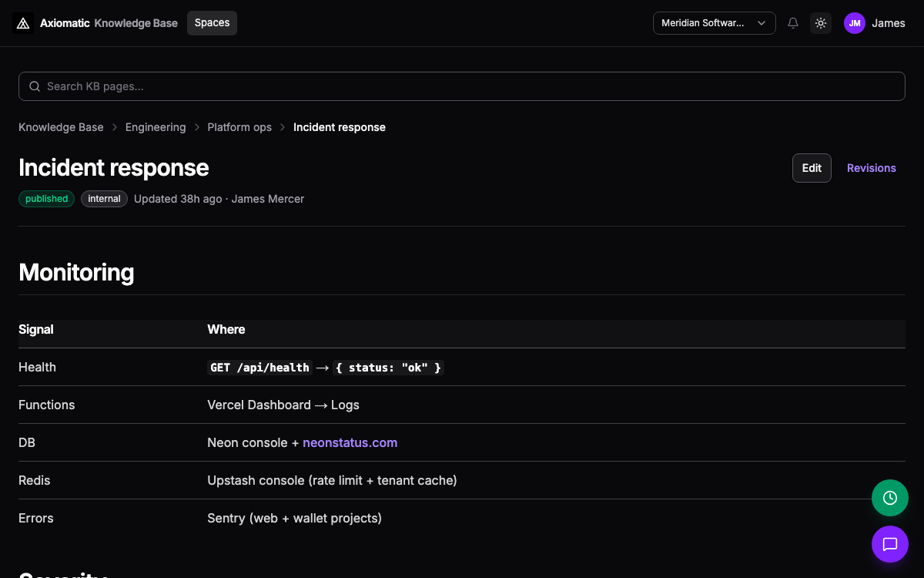
Task: Click the Incident response breadcrumb
Action: 340,127
